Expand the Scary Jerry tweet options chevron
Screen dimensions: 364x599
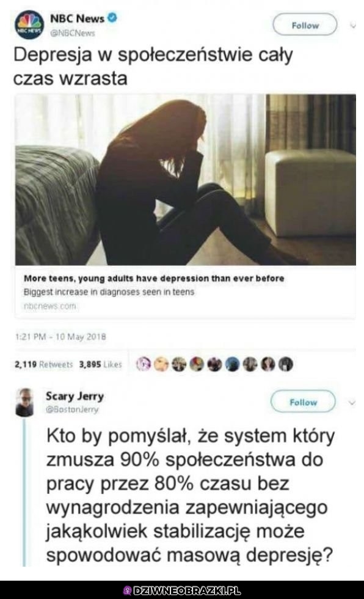click(x=352, y=403)
